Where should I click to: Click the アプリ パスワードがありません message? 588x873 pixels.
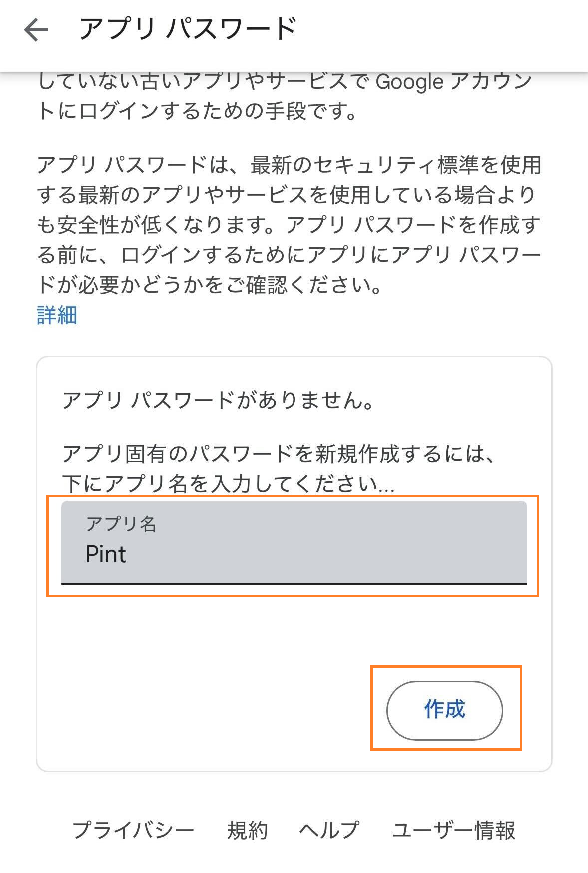click(218, 400)
